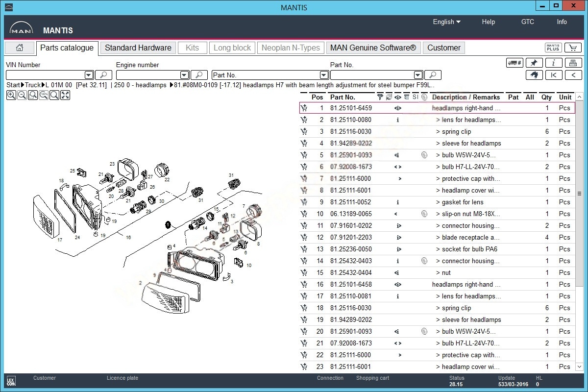Open the English language dropdown
The height and width of the screenshot is (392, 588).
(x=446, y=22)
